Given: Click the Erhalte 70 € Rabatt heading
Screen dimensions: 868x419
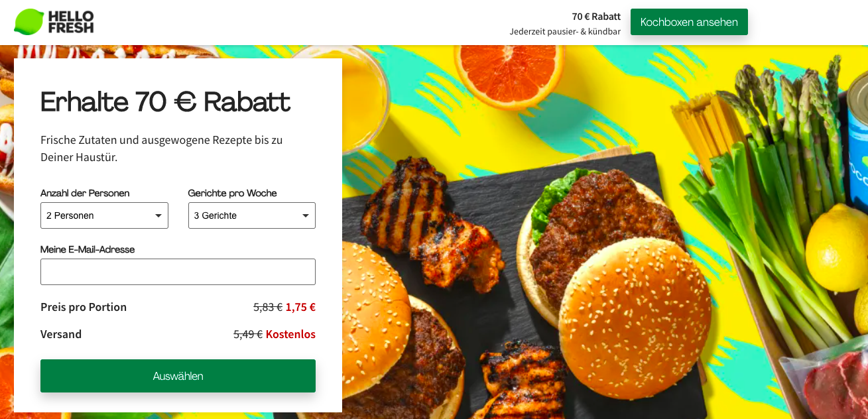Looking at the screenshot, I should click(165, 102).
